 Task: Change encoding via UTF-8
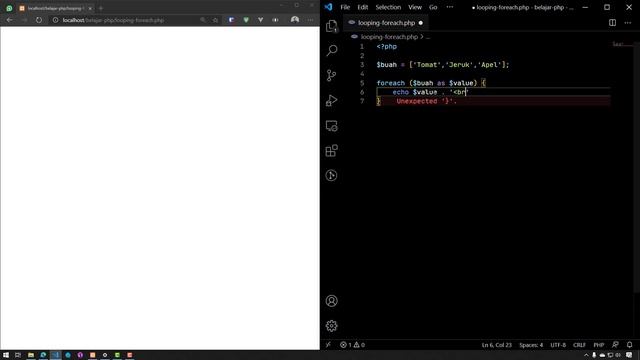coord(558,345)
